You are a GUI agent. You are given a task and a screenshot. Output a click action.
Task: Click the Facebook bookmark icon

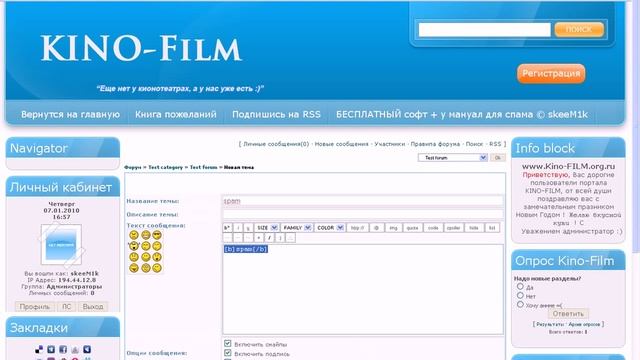(63, 349)
